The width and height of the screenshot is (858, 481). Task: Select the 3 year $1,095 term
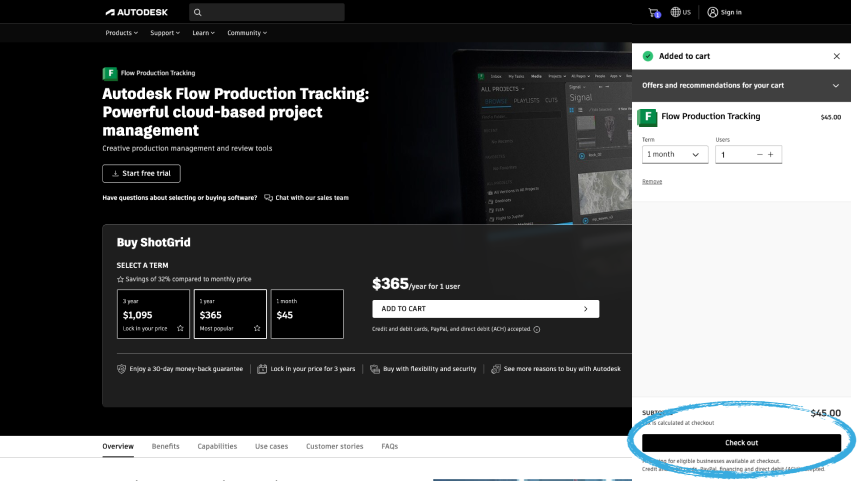click(153, 314)
